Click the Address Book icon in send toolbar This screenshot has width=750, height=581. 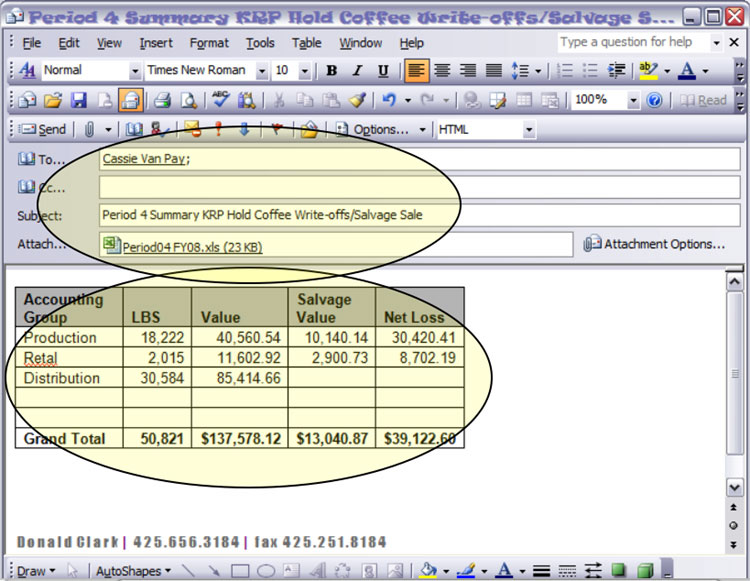click(133, 130)
